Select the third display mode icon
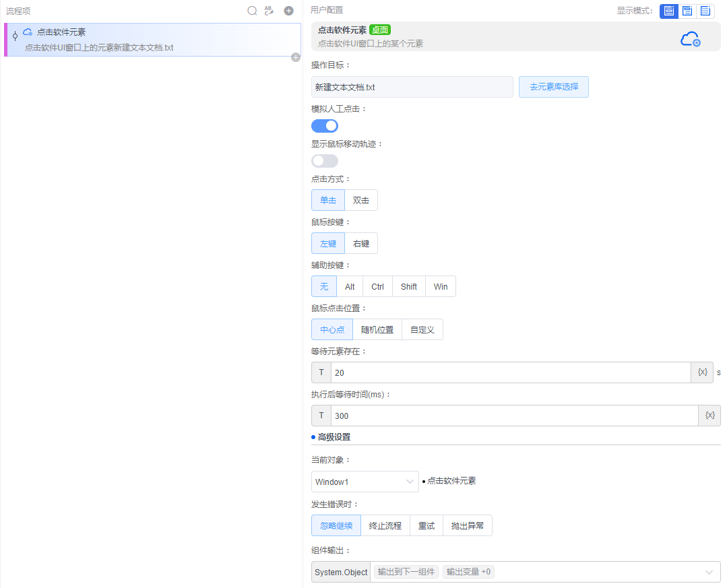Viewport: 727px width, 588px height. coord(705,11)
